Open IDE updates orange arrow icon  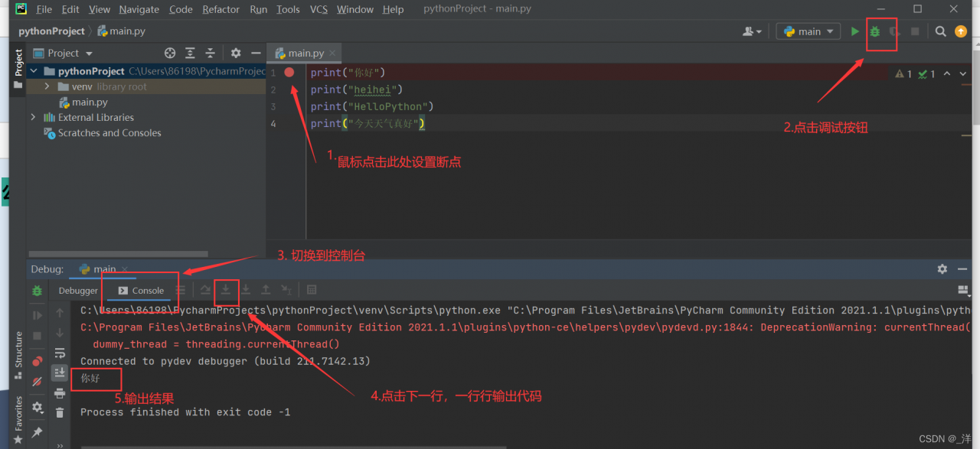[x=961, y=31]
